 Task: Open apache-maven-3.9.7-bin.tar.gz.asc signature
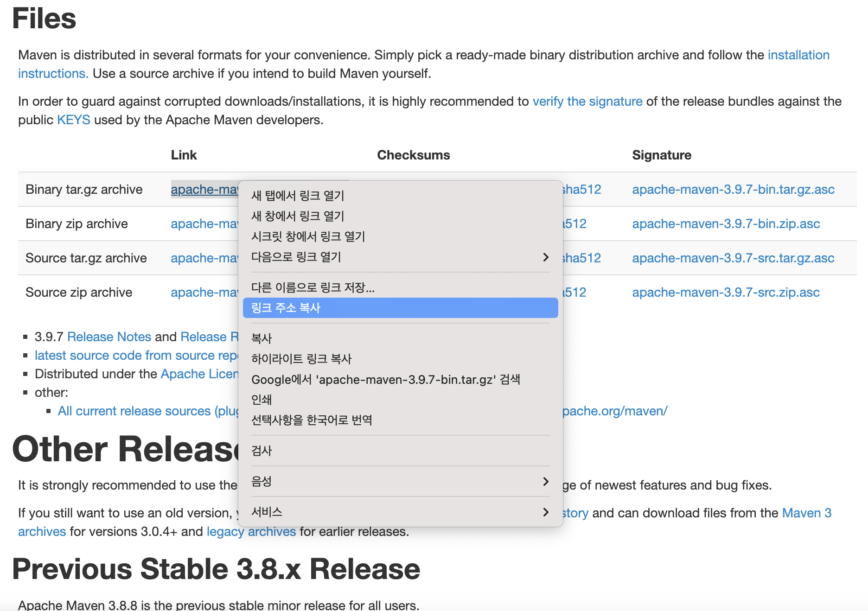pos(733,189)
